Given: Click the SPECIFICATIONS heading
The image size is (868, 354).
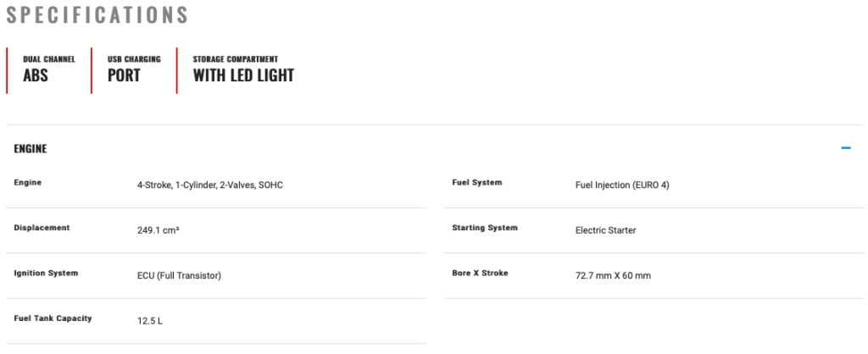Looking at the screenshot, I should click(97, 15).
